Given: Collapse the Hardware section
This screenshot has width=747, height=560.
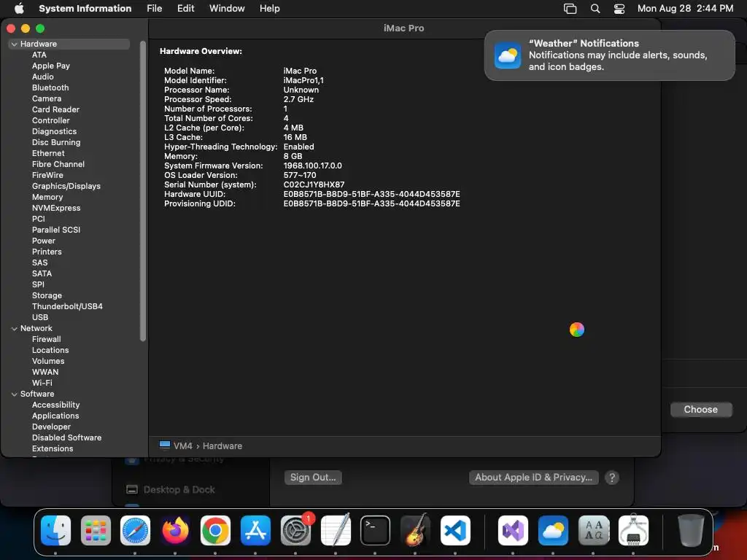Looking at the screenshot, I should (15, 44).
